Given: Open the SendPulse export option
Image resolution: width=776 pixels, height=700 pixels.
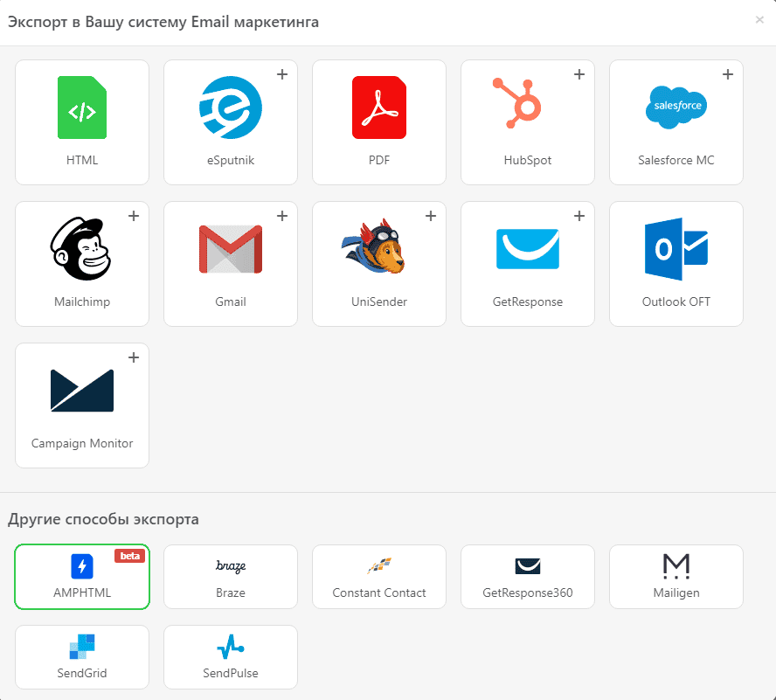Looking at the screenshot, I should (230, 657).
